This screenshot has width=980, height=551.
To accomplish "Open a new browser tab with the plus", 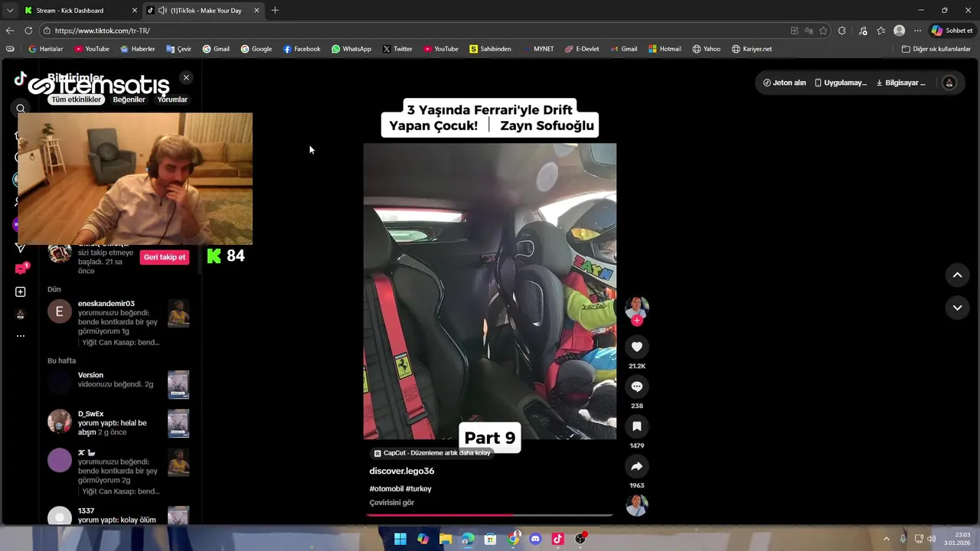I will click(x=275, y=10).
